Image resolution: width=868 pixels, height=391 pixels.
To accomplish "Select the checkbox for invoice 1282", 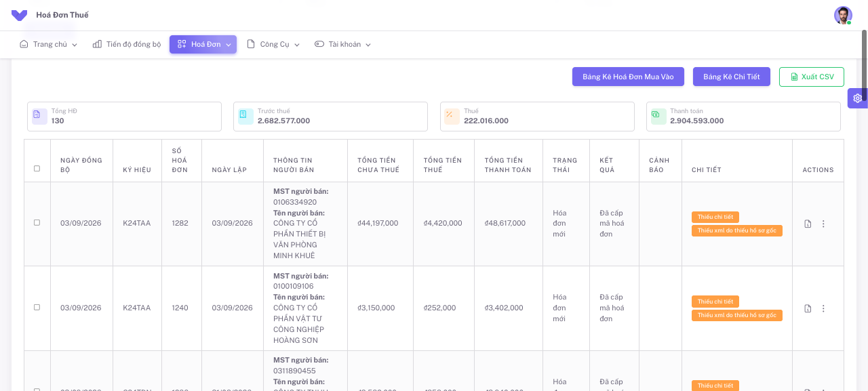I will tap(37, 222).
